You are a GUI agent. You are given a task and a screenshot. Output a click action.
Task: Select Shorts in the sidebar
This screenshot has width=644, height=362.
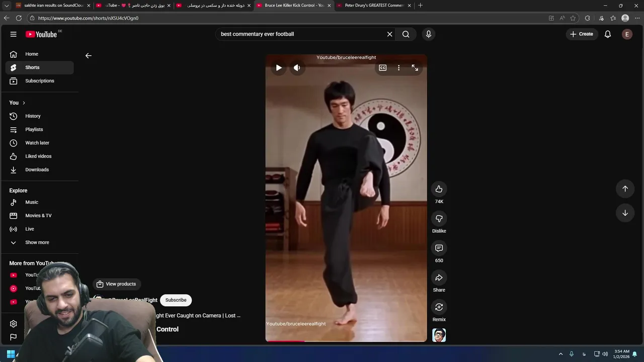40,67
